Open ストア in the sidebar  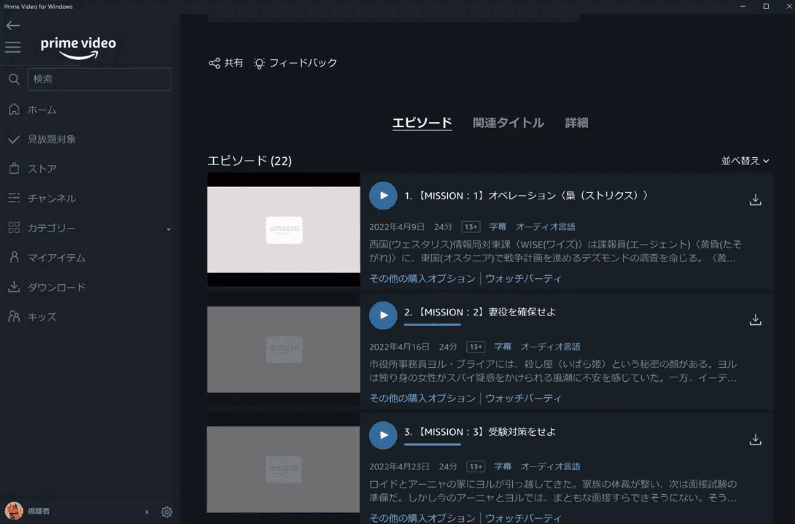tap(42, 168)
